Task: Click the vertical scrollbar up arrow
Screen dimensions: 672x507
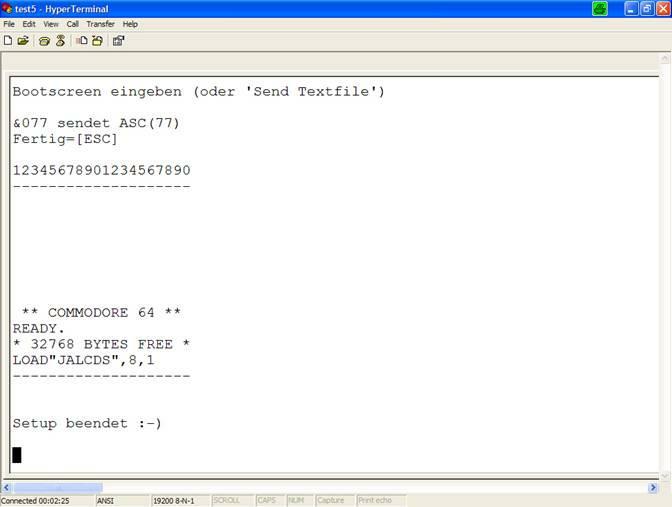Action: [x=665, y=58]
